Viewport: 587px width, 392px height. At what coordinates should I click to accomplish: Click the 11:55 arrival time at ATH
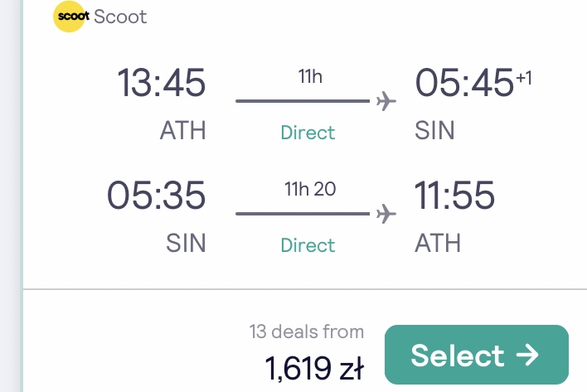(454, 195)
